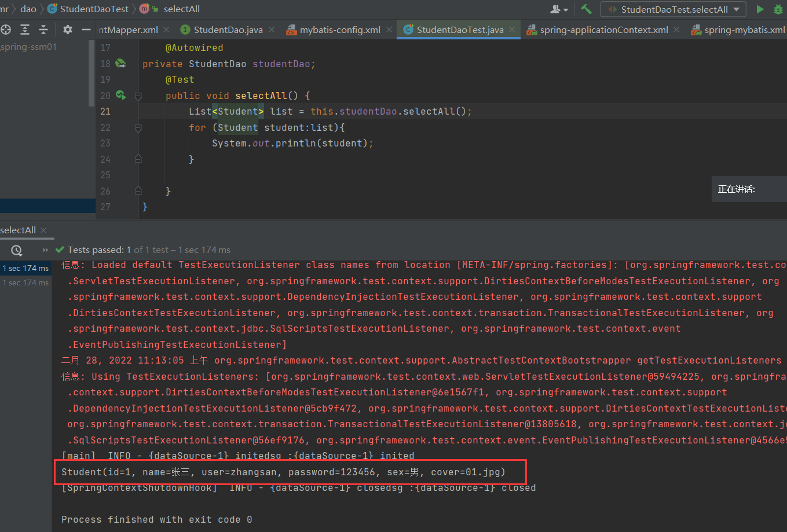Run the test using the green Run icon

click(760, 9)
